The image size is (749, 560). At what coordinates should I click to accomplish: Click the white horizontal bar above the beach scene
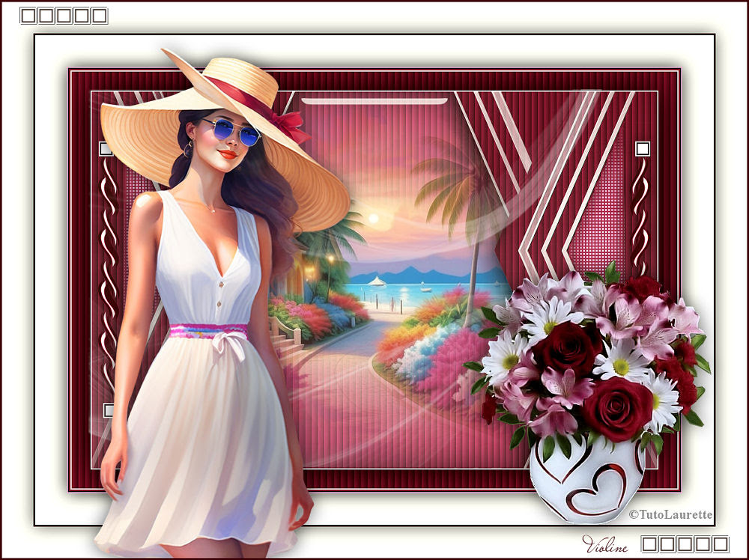pyautogui.click(x=374, y=101)
